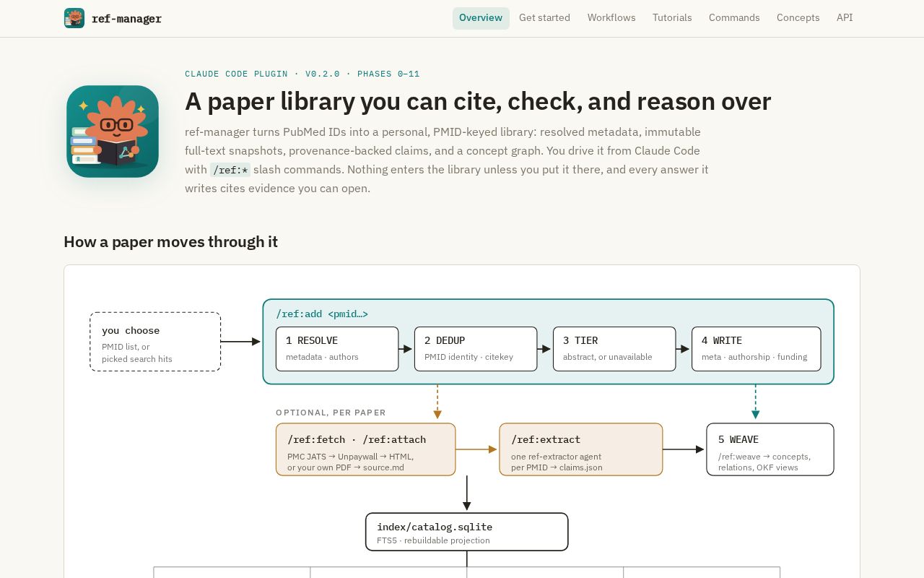Select the '1 RESOLVE' step box
924x578 pixels.
(x=337, y=349)
